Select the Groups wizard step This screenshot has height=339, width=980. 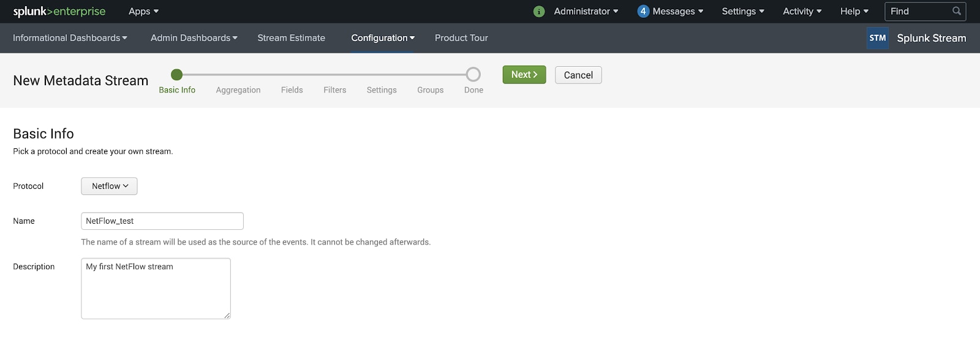[x=431, y=90]
